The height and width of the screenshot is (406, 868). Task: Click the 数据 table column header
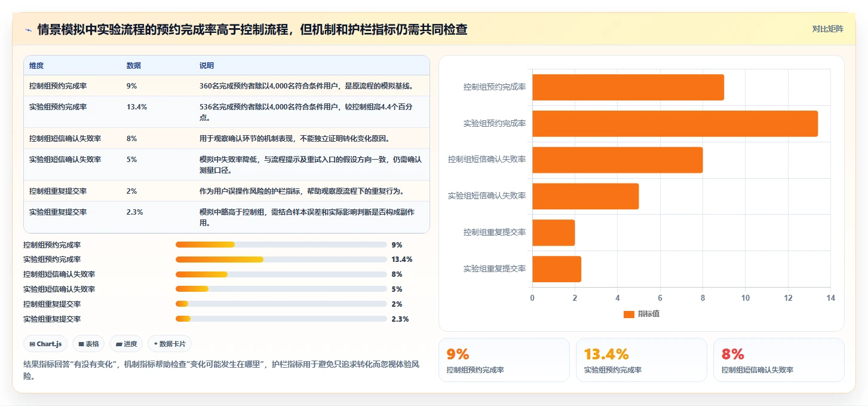click(134, 66)
